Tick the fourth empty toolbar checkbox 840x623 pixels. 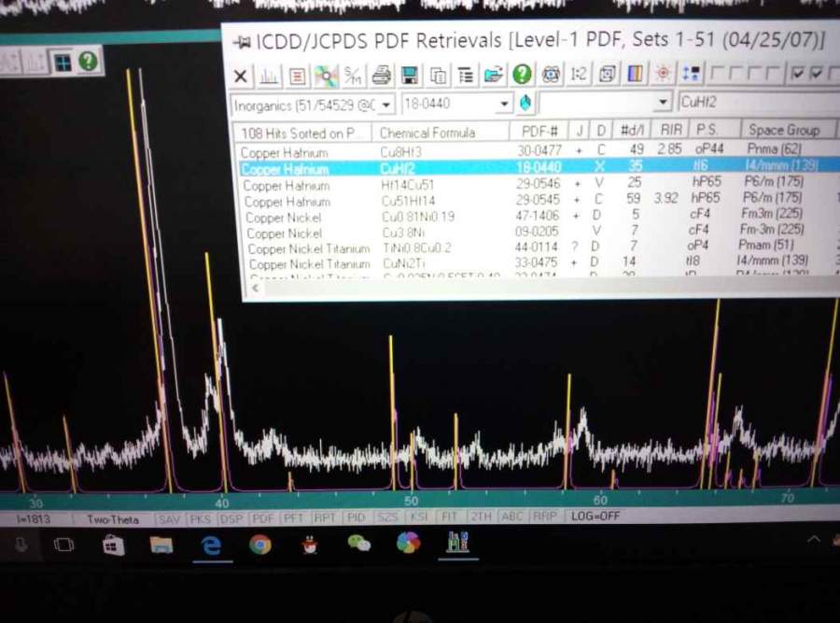point(772,72)
